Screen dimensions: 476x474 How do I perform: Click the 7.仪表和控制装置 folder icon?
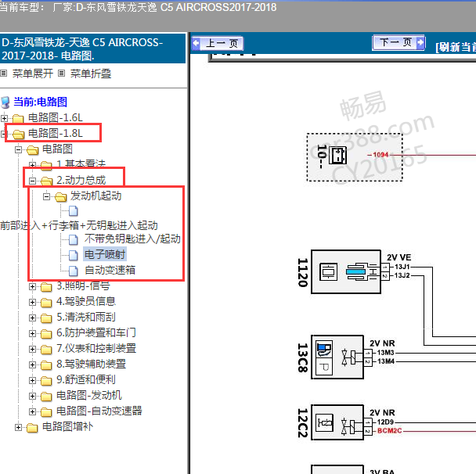click(46, 350)
